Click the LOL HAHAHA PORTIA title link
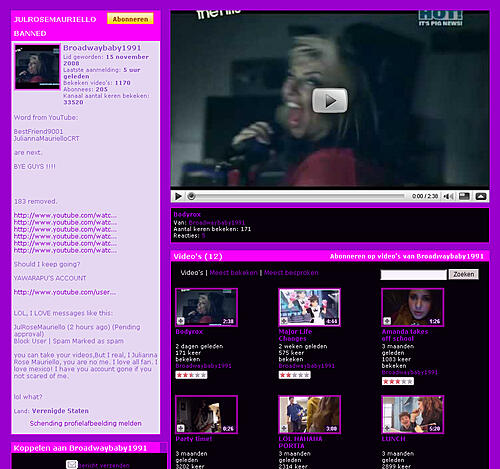 click(x=300, y=442)
